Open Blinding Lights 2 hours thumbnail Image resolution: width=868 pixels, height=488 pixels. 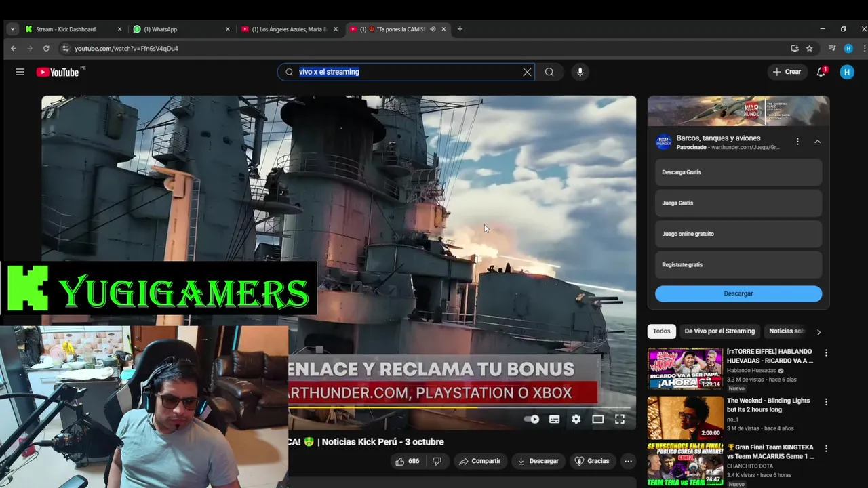pyautogui.click(x=685, y=418)
